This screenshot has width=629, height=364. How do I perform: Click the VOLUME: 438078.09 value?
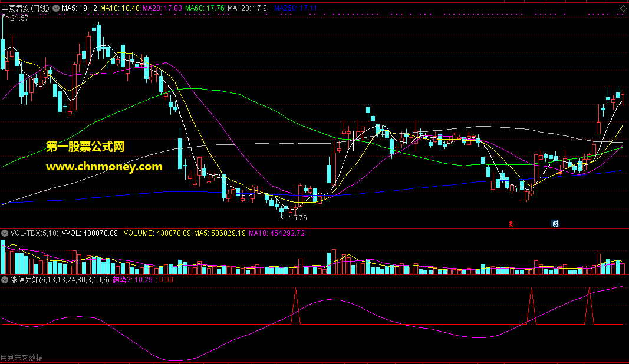(x=157, y=233)
